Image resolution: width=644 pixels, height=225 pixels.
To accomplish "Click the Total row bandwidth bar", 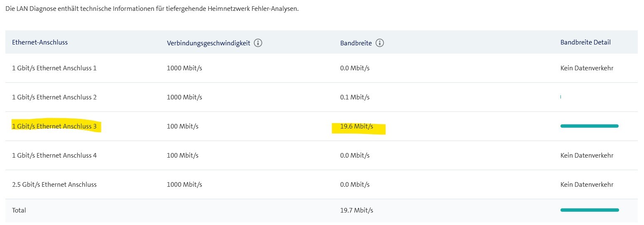I will click(x=589, y=210).
